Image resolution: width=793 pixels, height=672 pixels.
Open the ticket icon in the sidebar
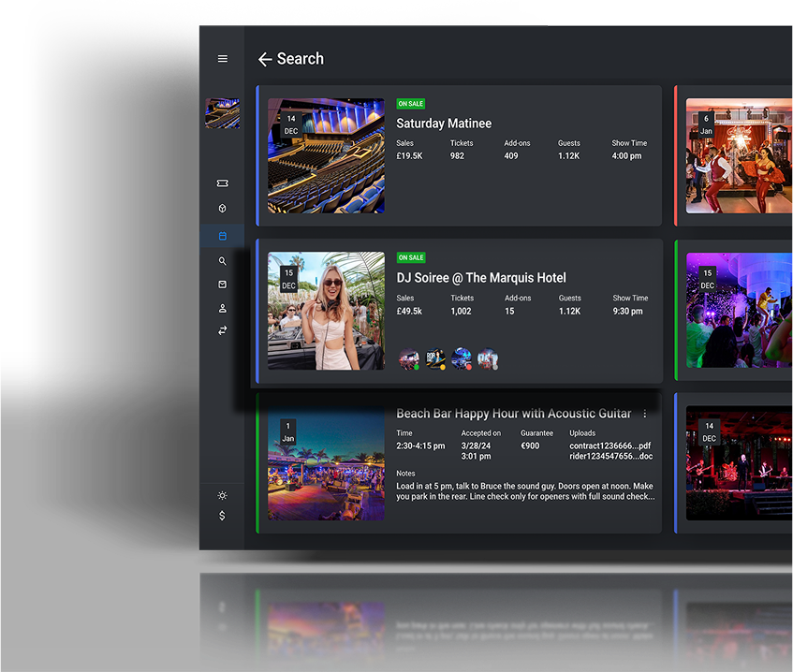pos(222,183)
